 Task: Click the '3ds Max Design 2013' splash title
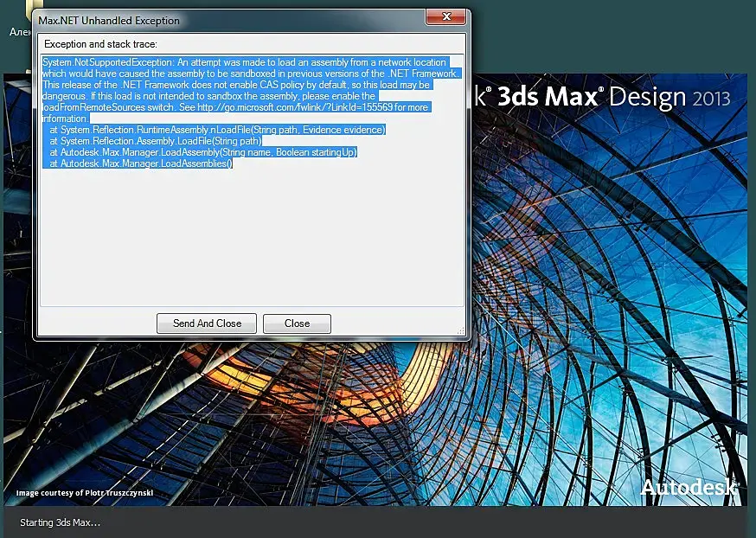coord(613,98)
